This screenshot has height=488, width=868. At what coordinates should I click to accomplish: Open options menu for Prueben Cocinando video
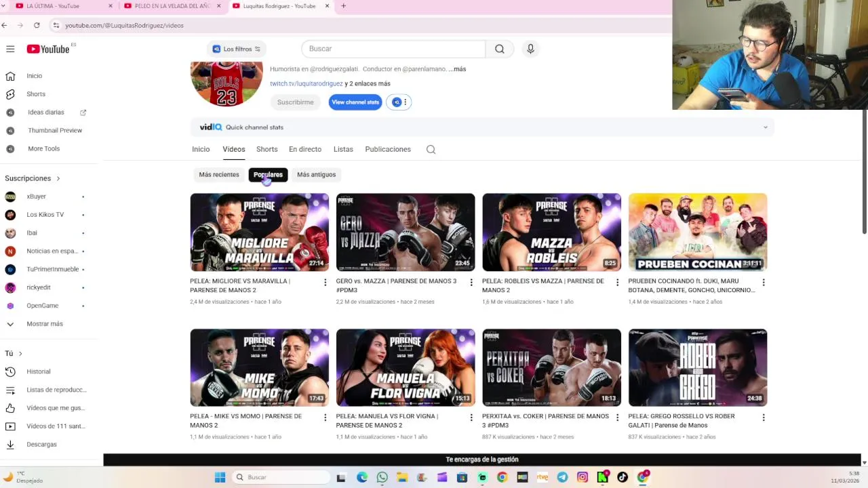764,283
